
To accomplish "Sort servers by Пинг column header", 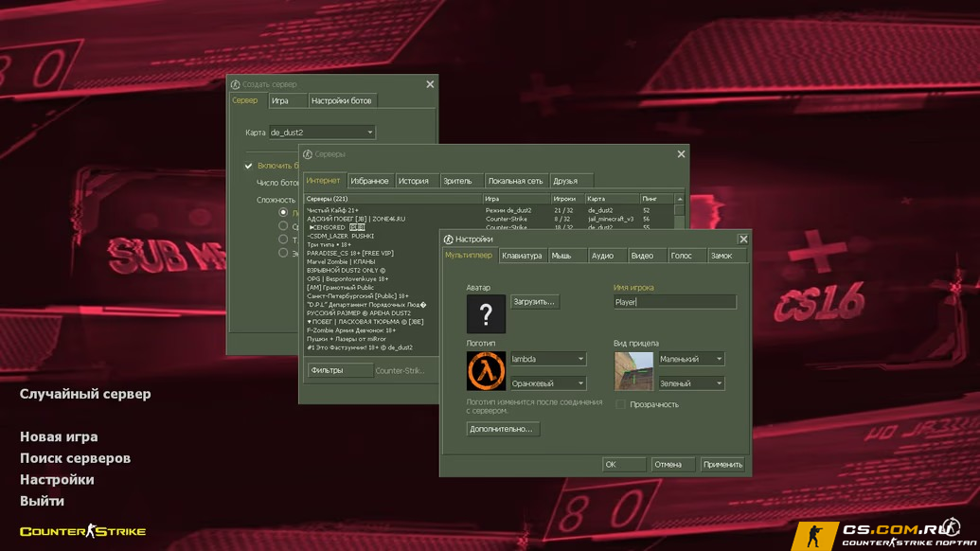I will (657, 199).
